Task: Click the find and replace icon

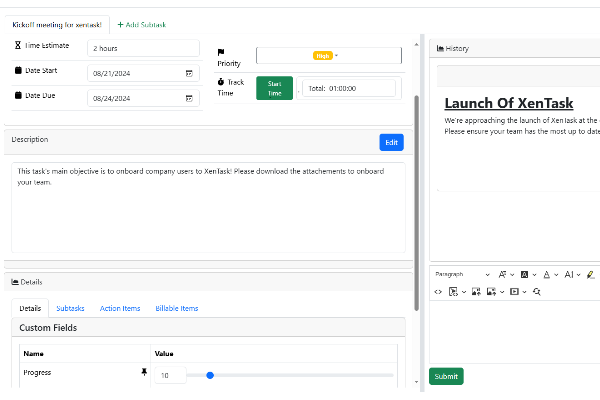Action: 537,291
